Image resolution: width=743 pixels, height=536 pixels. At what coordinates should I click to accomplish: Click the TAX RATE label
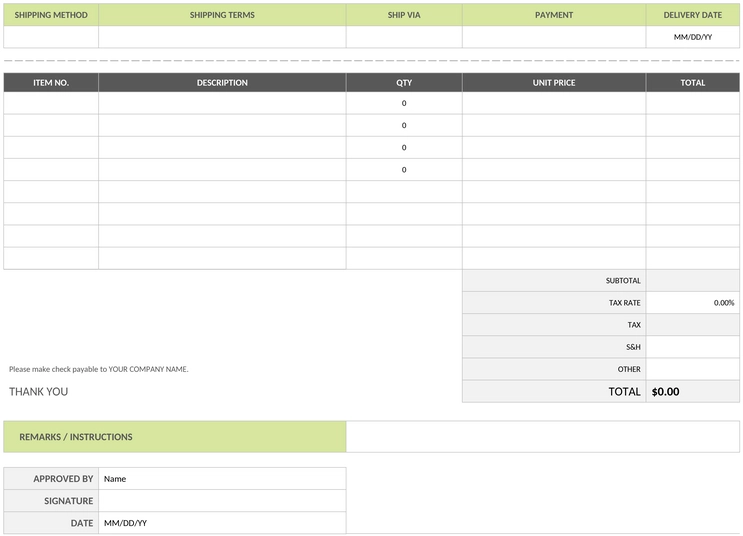tap(625, 303)
